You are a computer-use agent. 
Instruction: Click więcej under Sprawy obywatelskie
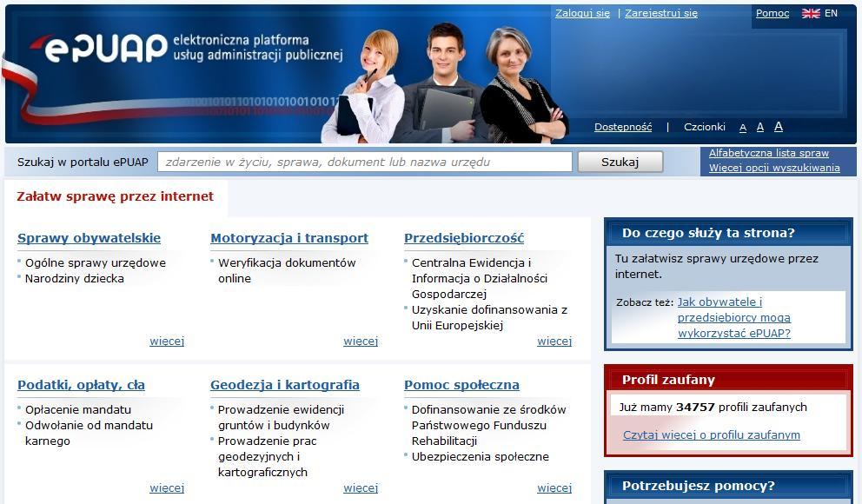click(167, 341)
